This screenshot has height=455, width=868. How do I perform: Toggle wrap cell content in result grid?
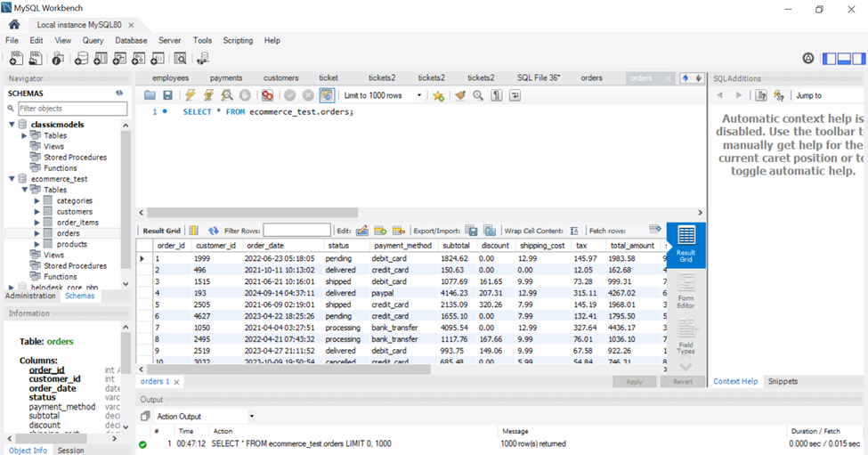[x=574, y=231]
